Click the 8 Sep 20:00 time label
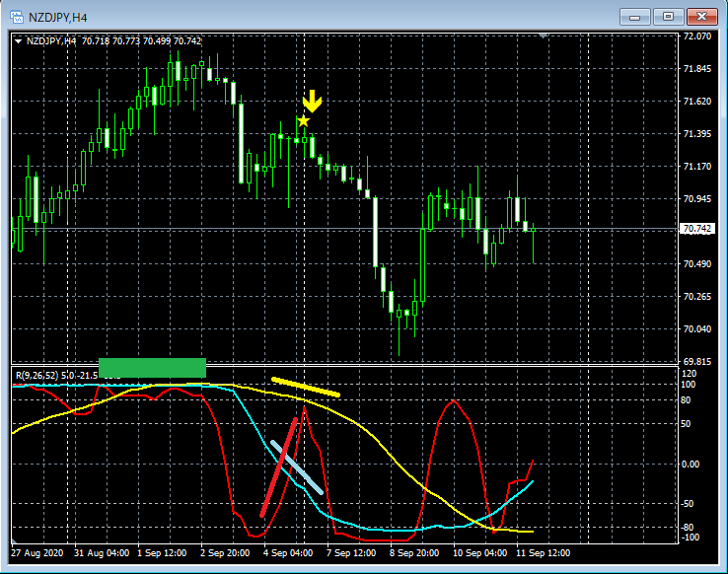The image size is (728, 574). [414, 553]
